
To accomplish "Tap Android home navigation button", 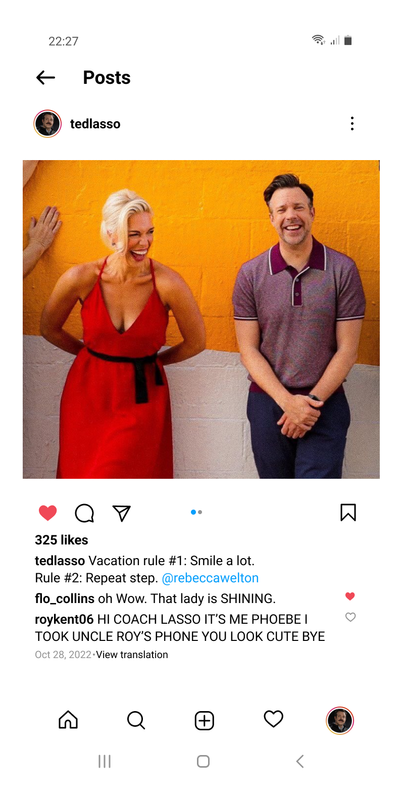I will [203, 762].
